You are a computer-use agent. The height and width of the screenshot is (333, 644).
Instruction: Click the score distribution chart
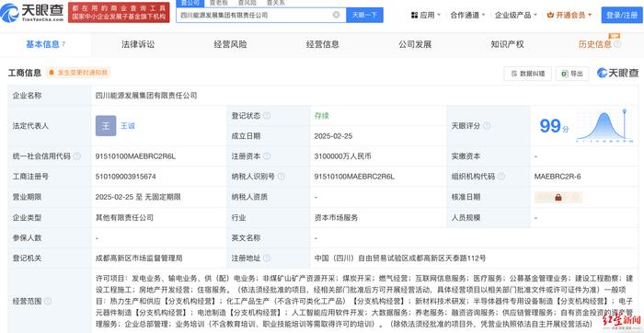605,126
